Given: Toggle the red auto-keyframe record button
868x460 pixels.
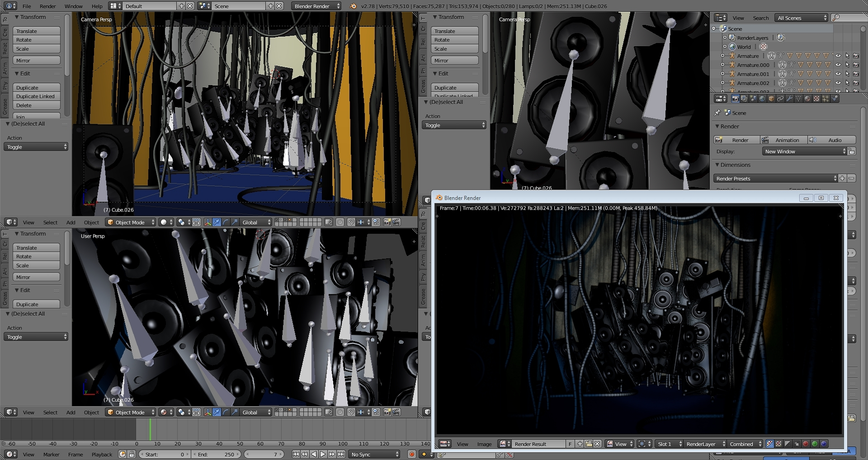Looking at the screenshot, I should (411, 454).
